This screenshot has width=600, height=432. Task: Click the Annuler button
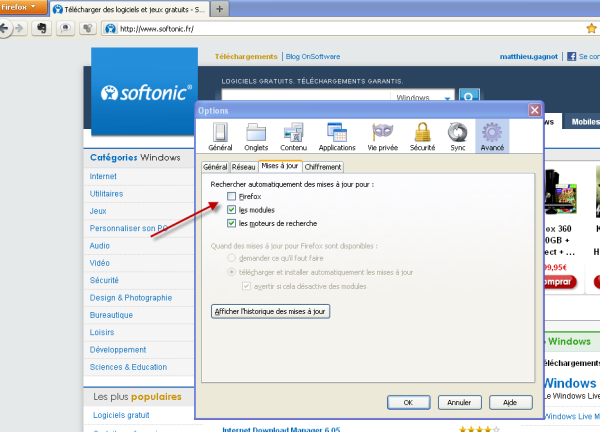tap(459, 402)
